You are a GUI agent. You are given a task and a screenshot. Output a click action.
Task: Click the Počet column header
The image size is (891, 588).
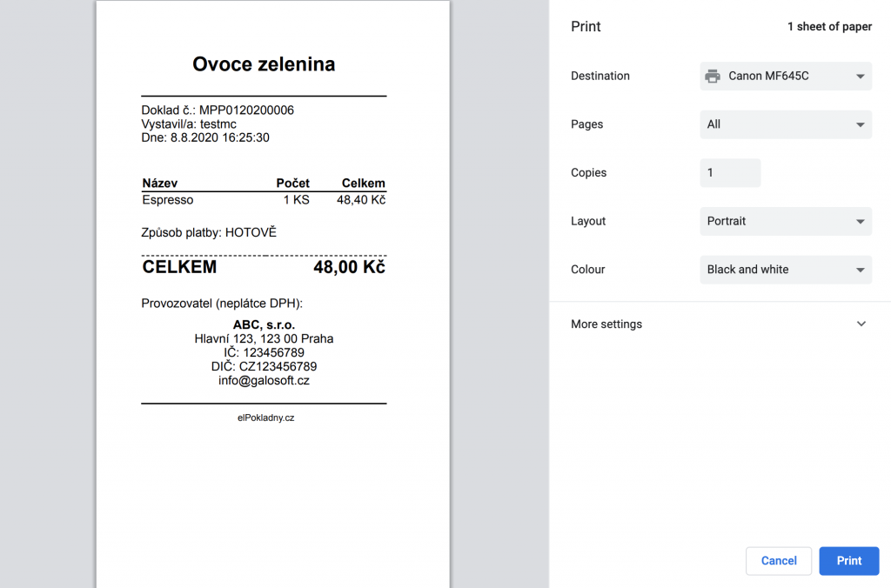[x=292, y=183]
